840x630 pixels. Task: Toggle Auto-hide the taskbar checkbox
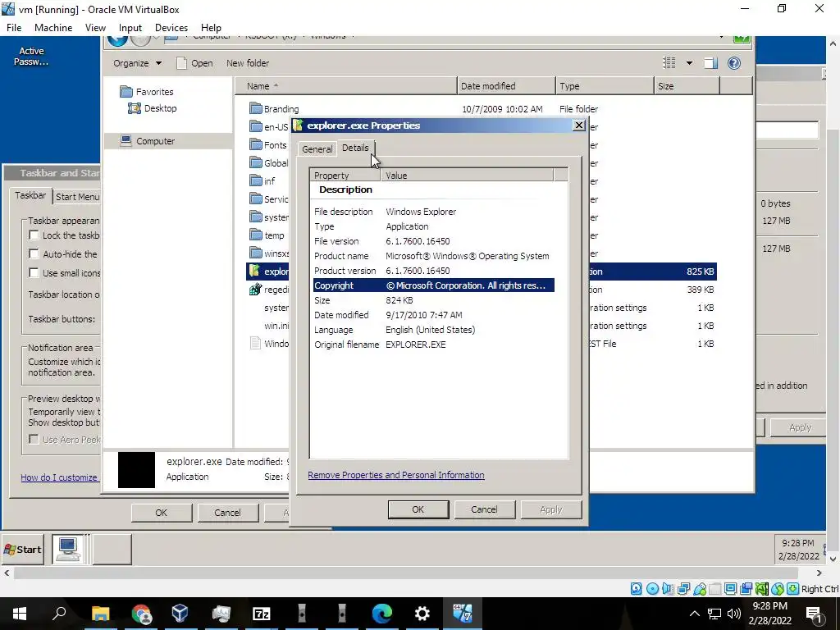[34, 254]
